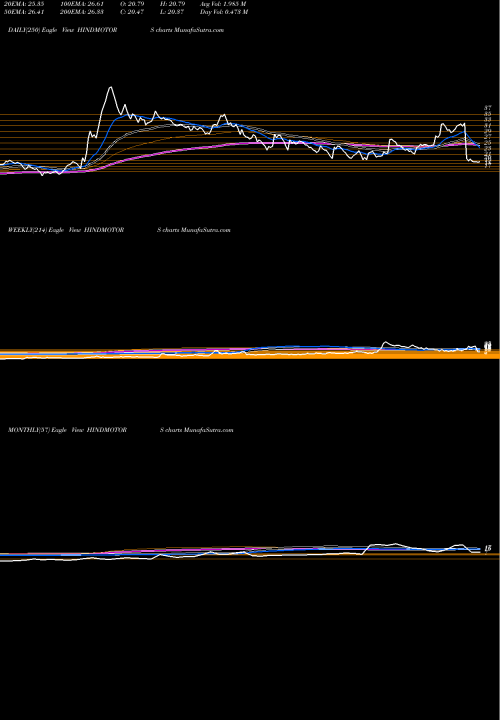
Task: Select the high price H: 20.79
Action: click(173, 4)
